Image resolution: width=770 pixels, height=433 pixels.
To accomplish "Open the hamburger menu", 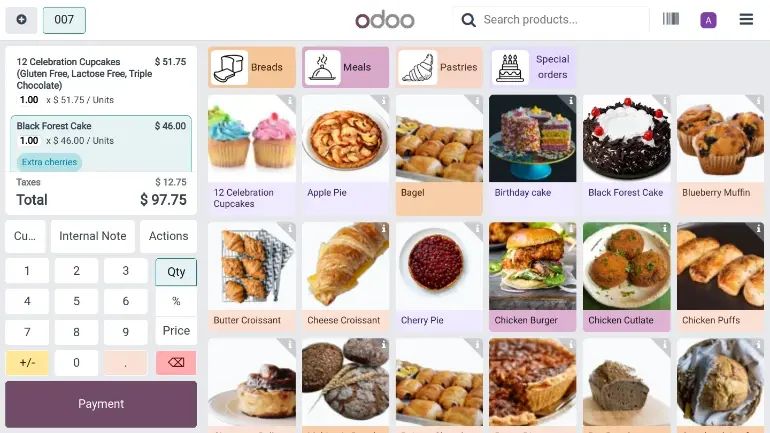I will coord(746,19).
